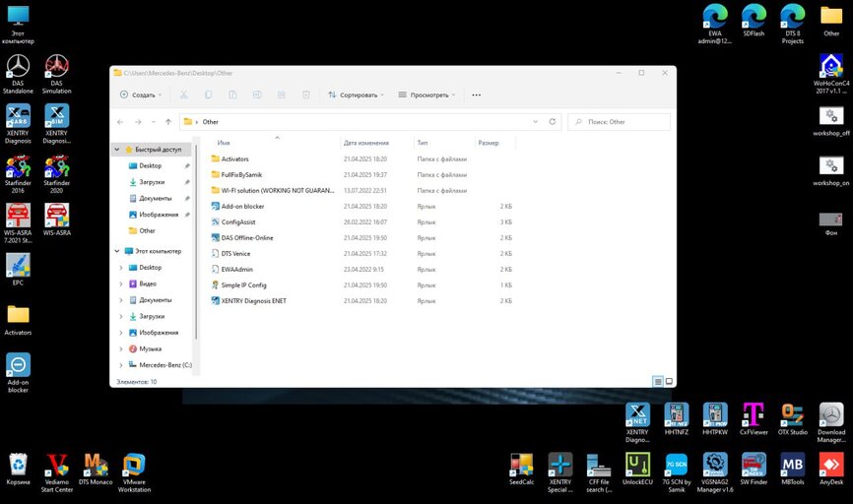Click the Создать button

(x=138, y=95)
